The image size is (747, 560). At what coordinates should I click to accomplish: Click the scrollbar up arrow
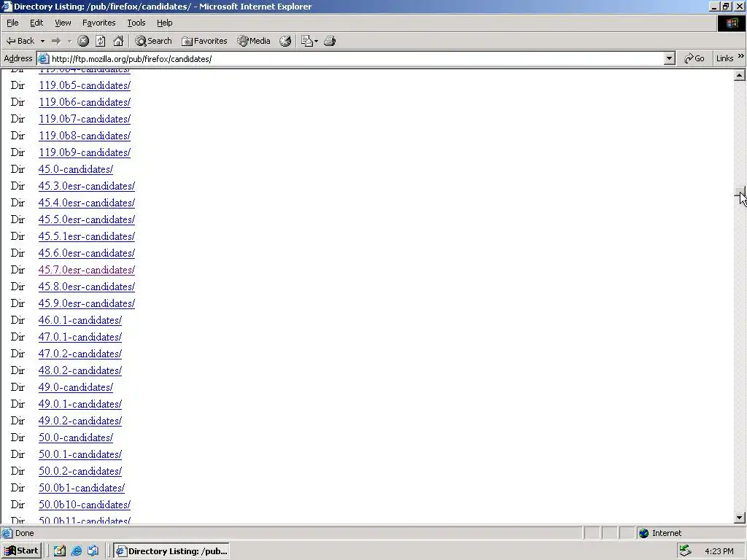point(740,75)
